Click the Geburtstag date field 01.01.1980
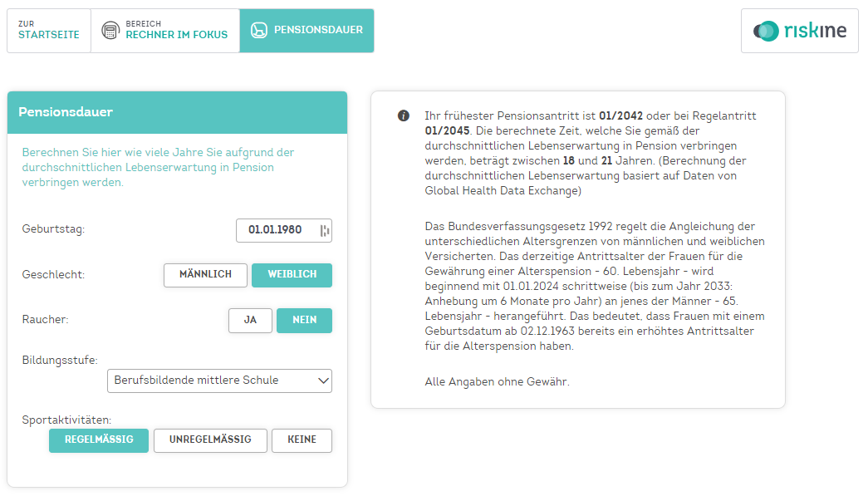The image size is (868, 496). click(284, 231)
